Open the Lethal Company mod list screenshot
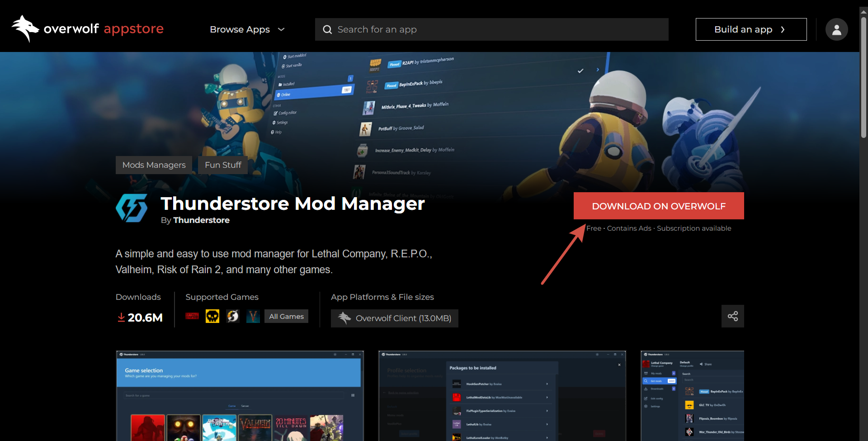The width and height of the screenshot is (868, 441). click(692, 396)
